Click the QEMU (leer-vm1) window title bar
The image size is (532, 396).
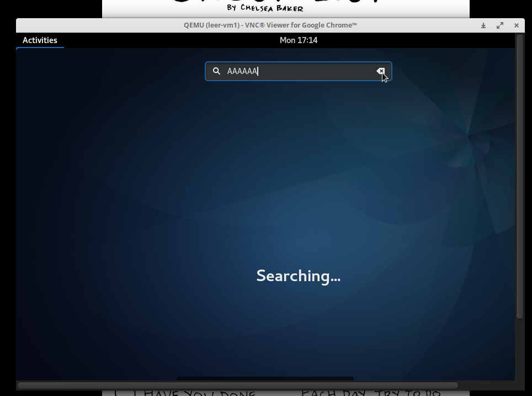(270, 25)
